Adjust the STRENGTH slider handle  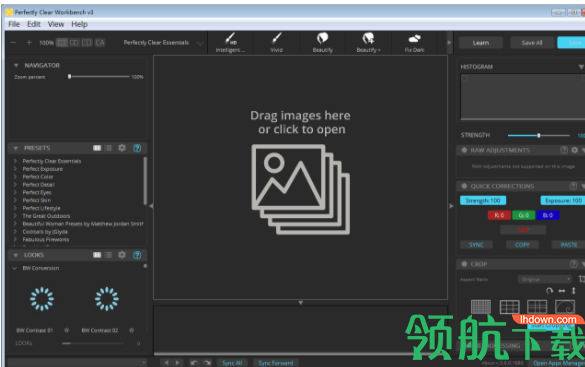point(539,135)
